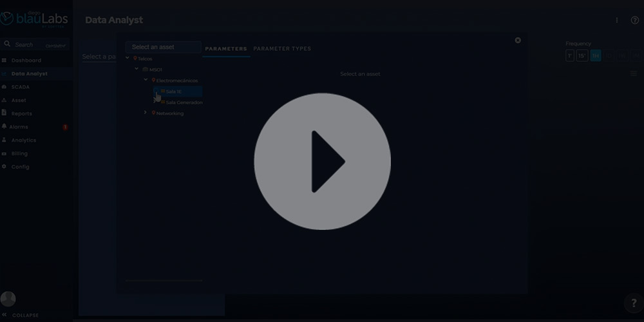Viewport: 644px width, 322px height.
Task: Open Analytics in the sidebar
Action: [23, 140]
